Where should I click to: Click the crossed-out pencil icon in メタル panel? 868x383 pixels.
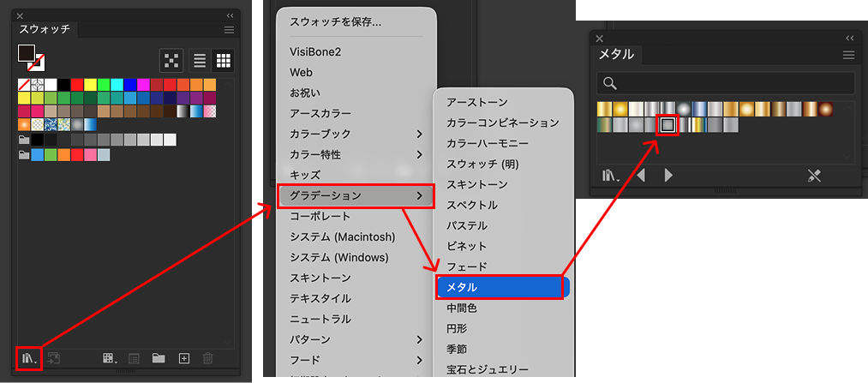click(x=814, y=176)
